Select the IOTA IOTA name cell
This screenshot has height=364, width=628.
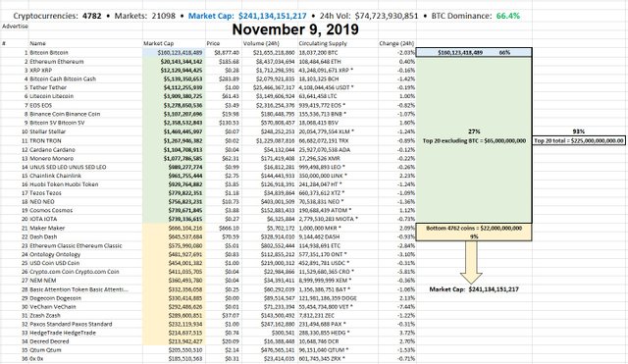click(x=43, y=219)
